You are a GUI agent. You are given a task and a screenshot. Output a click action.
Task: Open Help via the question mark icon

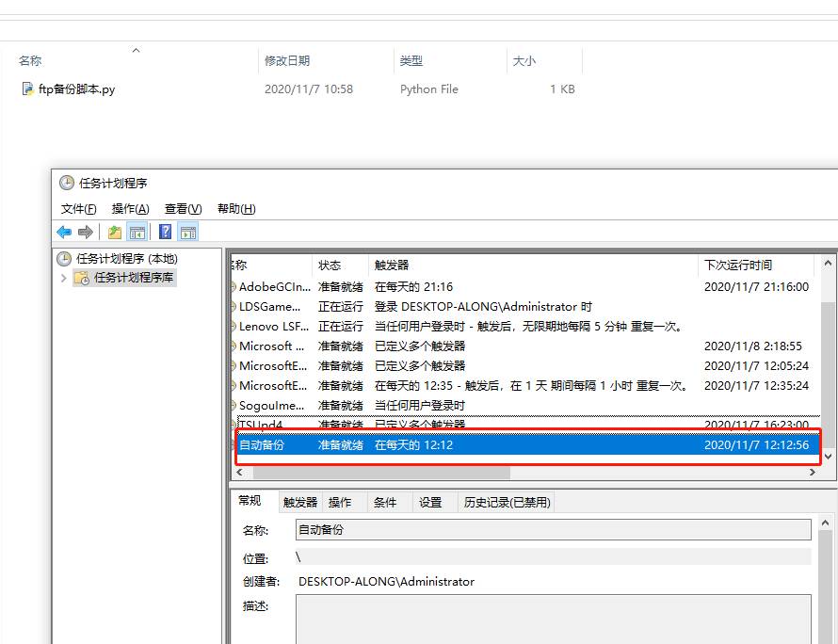tap(166, 232)
